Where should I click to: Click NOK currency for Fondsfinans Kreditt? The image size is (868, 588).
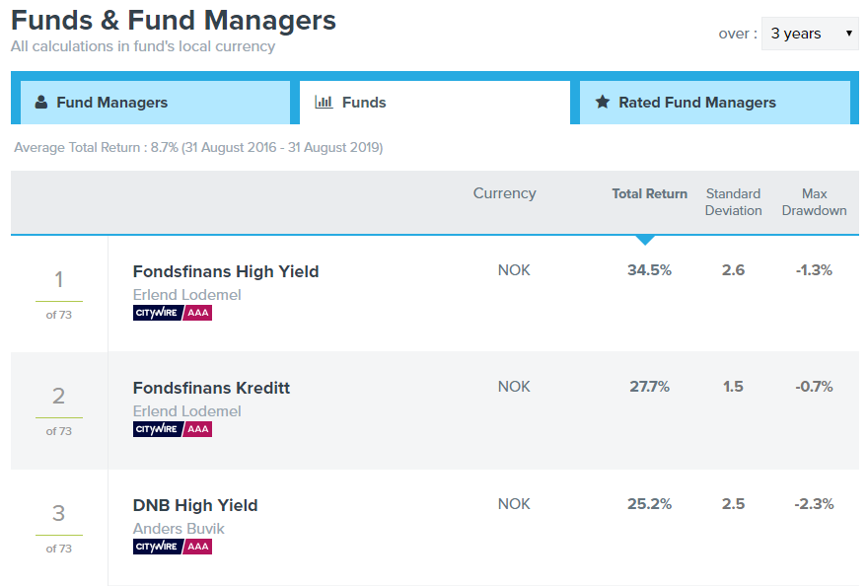(514, 387)
